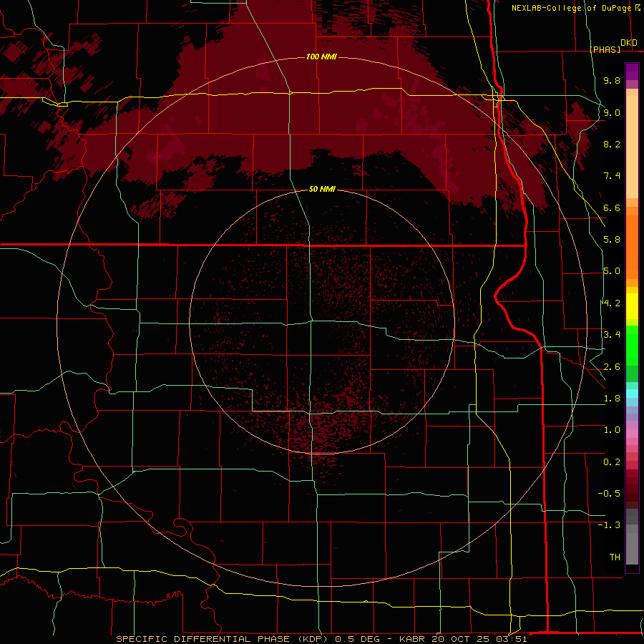Image resolution: width=644 pixels, height=644 pixels.
Task: Click the 9.0 value on the scale
Action: click(x=612, y=112)
